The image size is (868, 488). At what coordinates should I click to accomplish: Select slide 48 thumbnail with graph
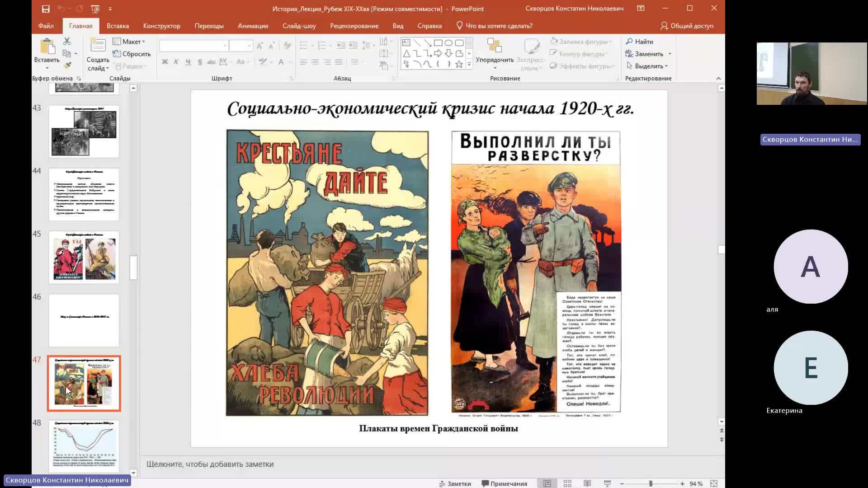click(x=84, y=446)
